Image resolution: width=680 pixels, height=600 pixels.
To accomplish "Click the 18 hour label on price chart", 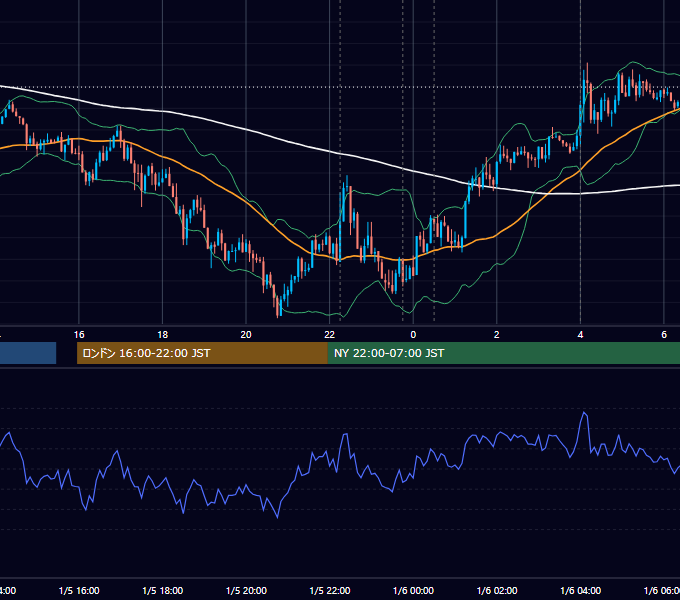I will pyautogui.click(x=163, y=335).
